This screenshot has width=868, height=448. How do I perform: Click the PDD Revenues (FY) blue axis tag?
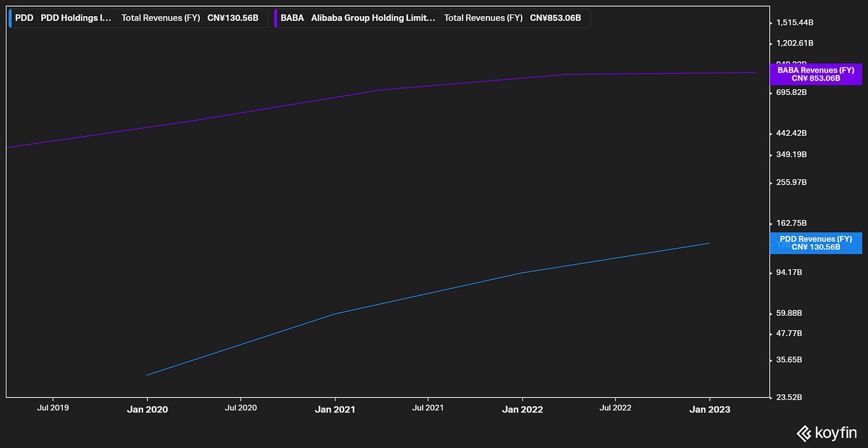pos(816,243)
